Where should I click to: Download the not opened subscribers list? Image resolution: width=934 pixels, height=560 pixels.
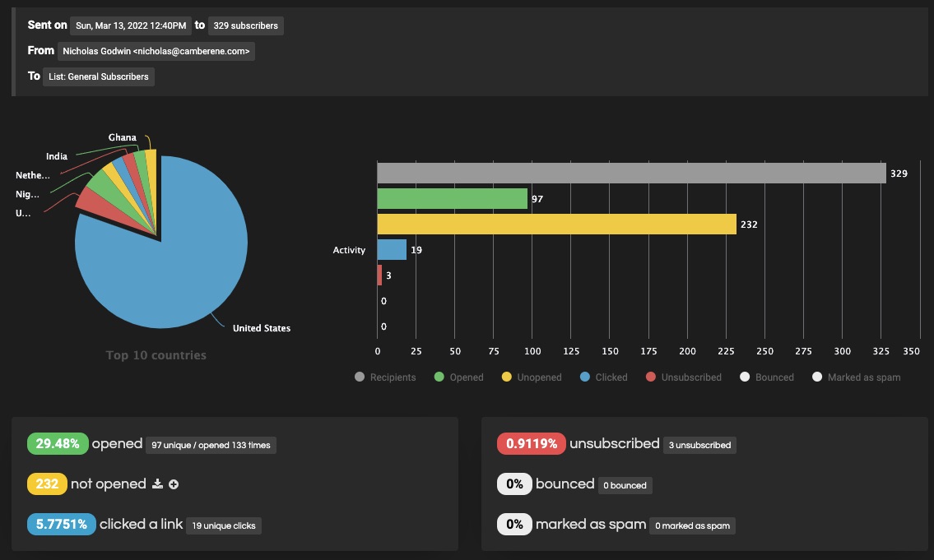point(157,484)
